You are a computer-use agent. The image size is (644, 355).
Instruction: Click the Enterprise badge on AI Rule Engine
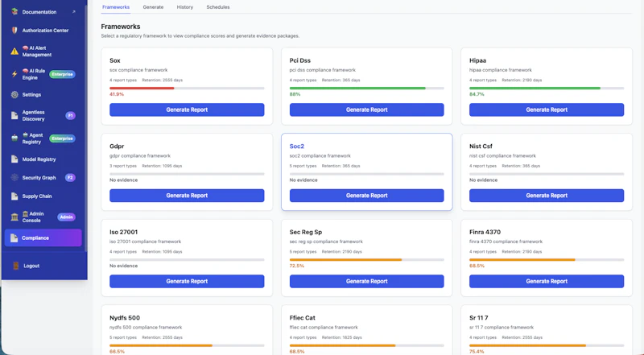coord(62,74)
